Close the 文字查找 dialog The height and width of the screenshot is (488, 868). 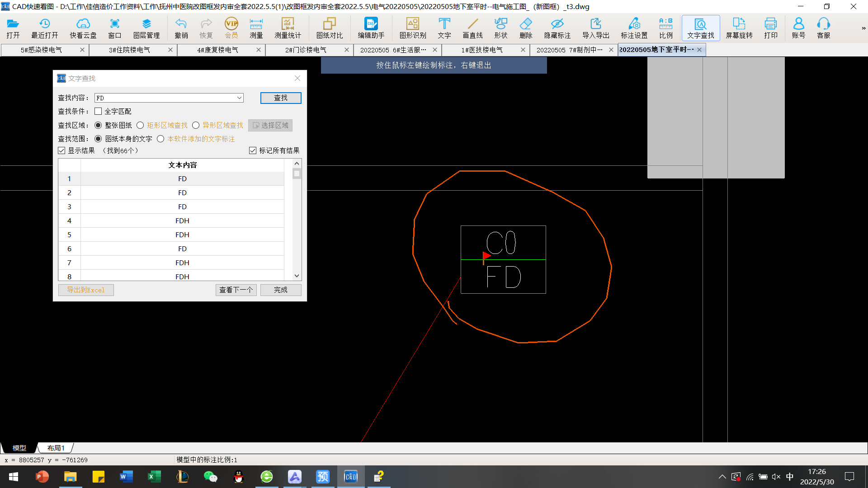(x=297, y=78)
